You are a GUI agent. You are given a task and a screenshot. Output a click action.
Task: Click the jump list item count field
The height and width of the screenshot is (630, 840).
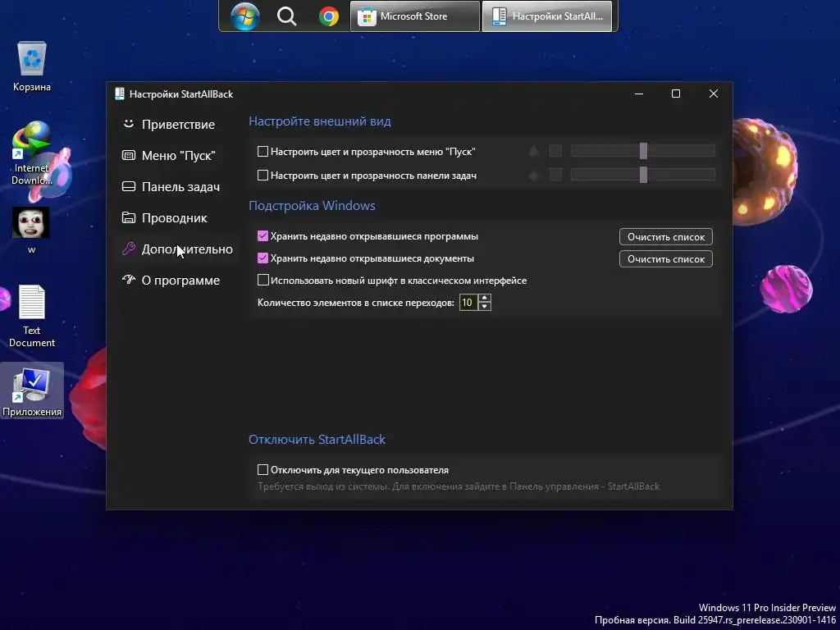click(468, 303)
